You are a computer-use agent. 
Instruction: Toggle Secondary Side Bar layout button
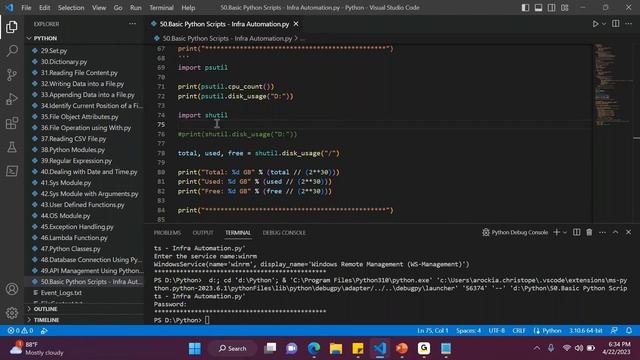(x=551, y=8)
